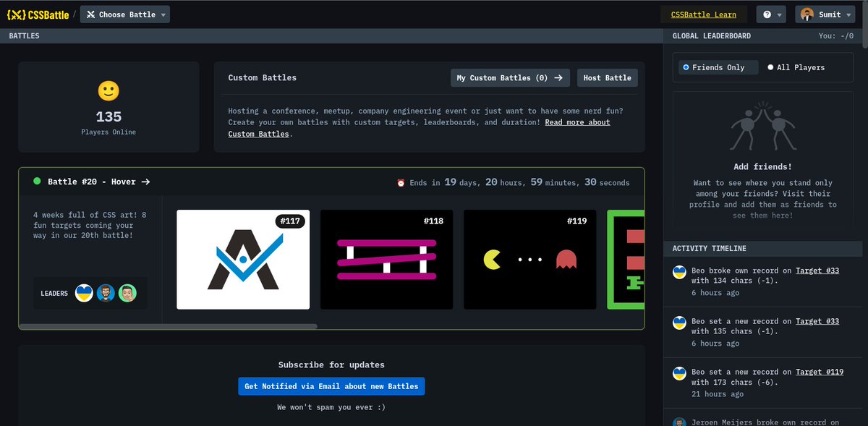Click the 'ACTIVITY TIMELINE' header

pos(710,248)
